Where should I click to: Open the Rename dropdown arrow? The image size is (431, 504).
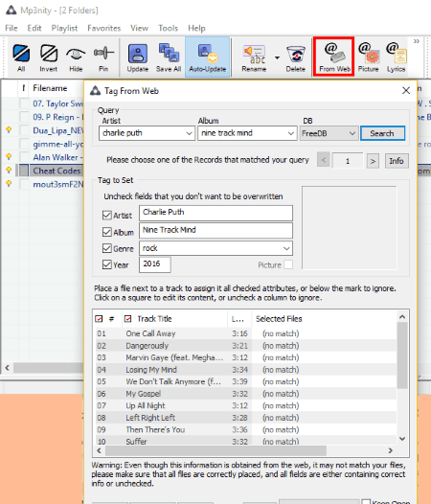277,57
